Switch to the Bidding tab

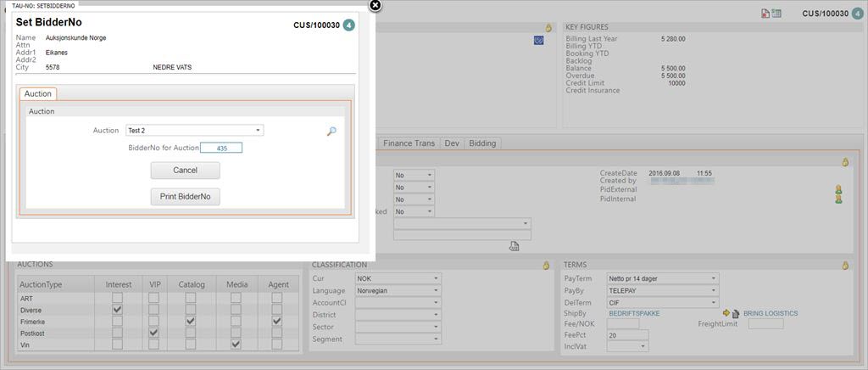(483, 143)
